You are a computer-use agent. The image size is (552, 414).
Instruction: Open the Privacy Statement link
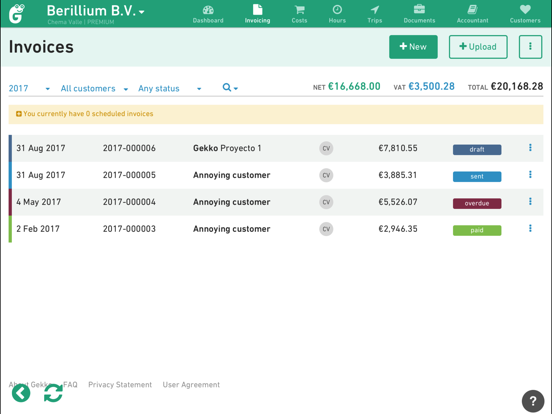(120, 385)
